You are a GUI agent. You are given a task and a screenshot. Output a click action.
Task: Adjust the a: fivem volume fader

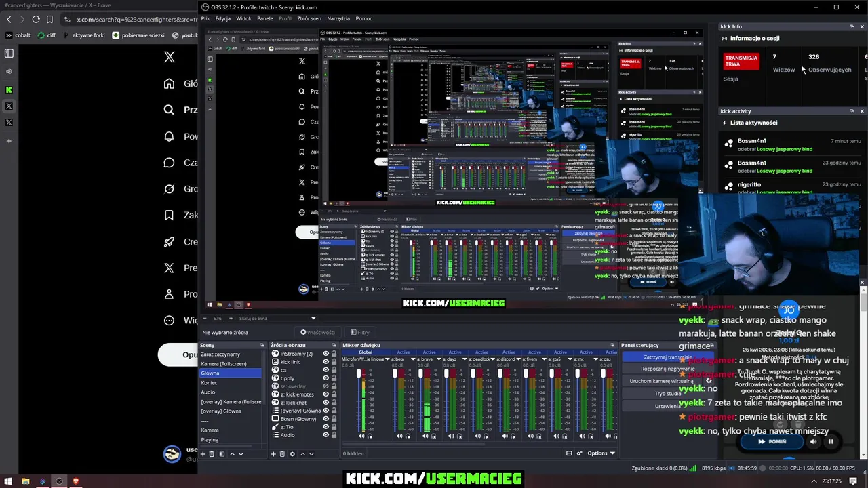point(526,373)
